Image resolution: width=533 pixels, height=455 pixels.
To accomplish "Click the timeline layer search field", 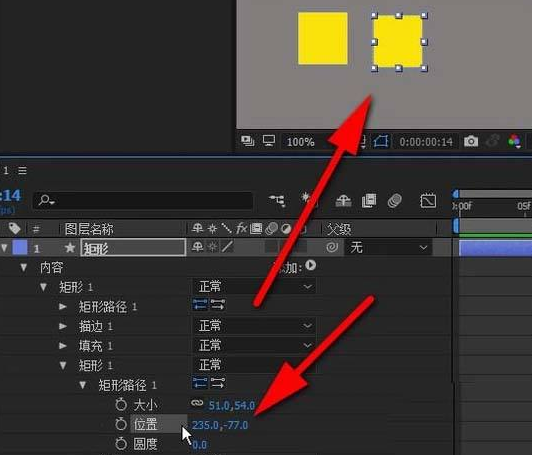I will pyautogui.click(x=143, y=200).
